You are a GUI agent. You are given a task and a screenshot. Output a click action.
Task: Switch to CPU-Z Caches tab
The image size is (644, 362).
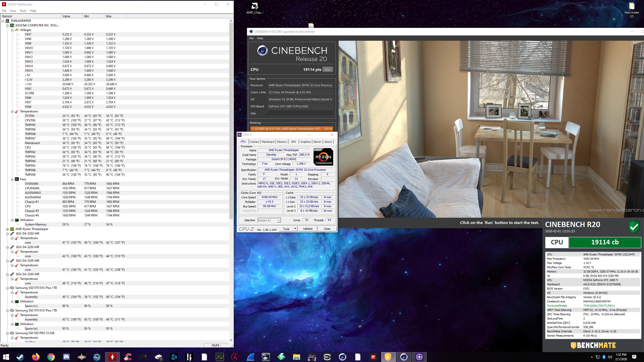click(x=254, y=142)
